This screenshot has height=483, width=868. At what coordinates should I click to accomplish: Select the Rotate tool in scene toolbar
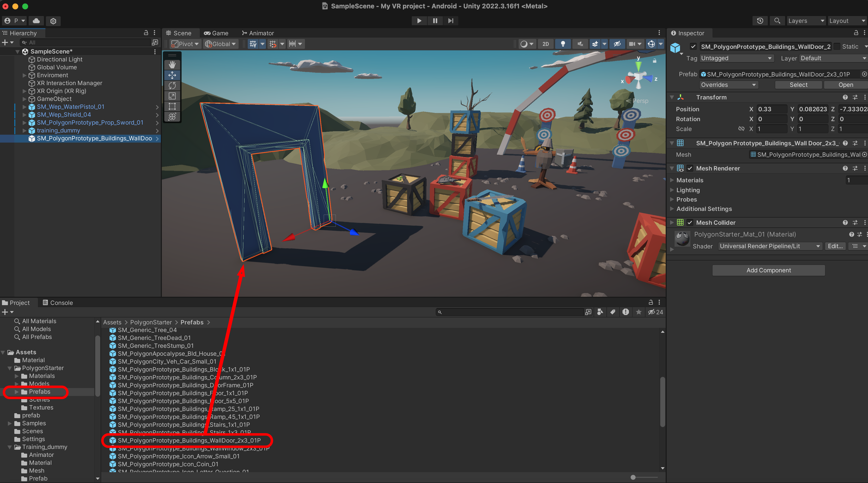pyautogui.click(x=172, y=86)
